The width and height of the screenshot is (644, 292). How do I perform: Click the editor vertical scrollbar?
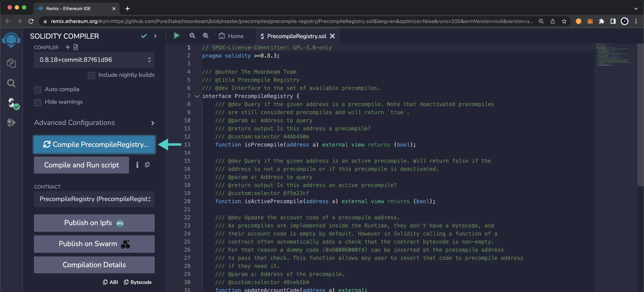tap(640, 115)
